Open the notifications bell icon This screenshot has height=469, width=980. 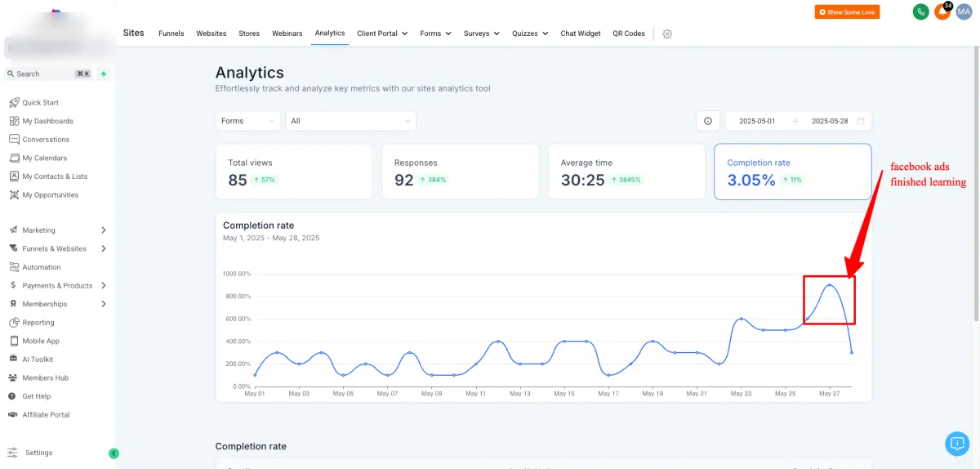(x=942, y=12)
